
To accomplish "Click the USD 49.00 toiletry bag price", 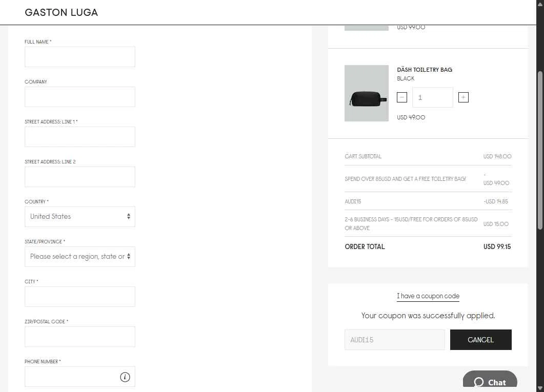I will pyautogui.click(x=411, y=117).
